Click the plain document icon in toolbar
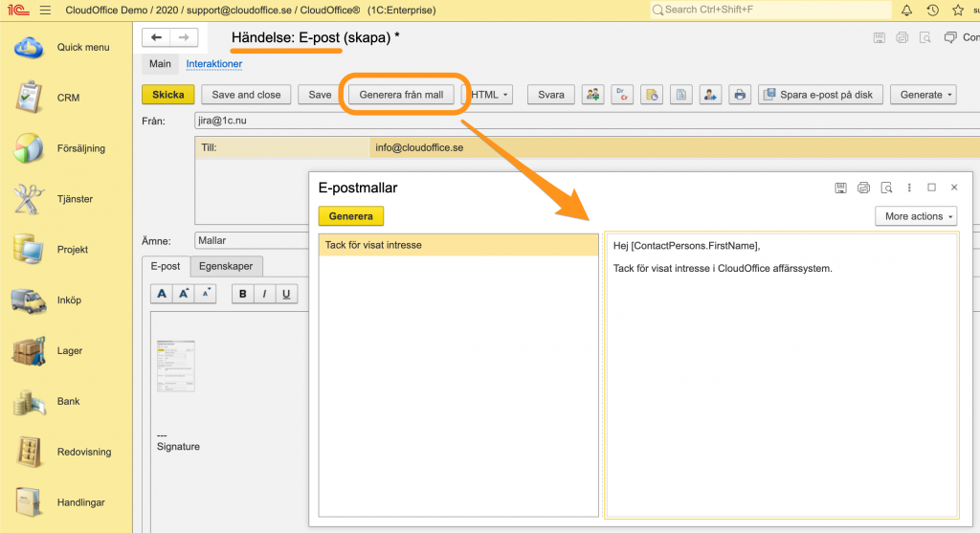The height and width of the screenshot is (533, 980). [680, 95]
